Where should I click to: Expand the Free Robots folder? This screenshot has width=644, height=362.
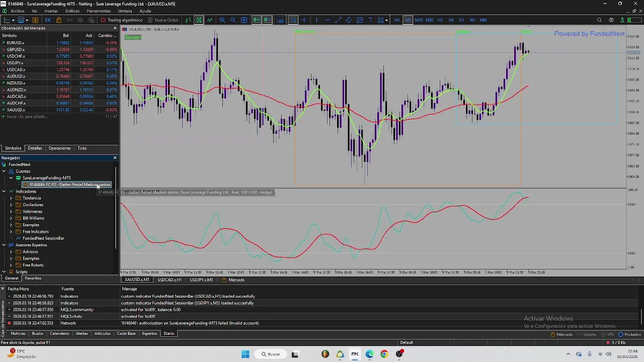pos(11,265)
